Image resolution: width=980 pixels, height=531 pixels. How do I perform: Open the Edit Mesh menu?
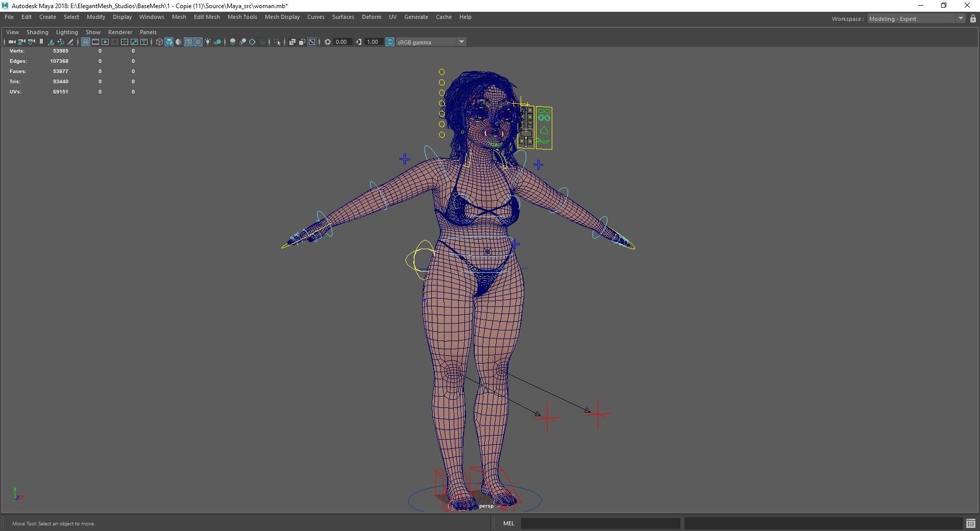click(207, 17)
